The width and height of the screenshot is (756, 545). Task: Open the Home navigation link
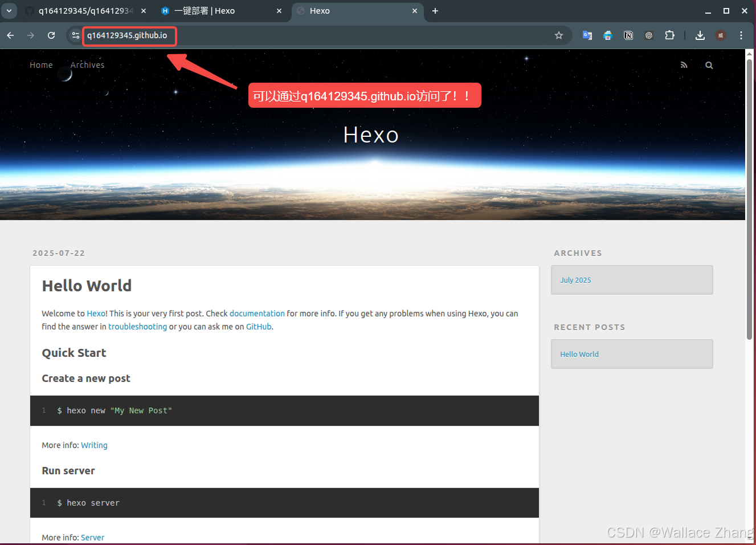point(41,65)
